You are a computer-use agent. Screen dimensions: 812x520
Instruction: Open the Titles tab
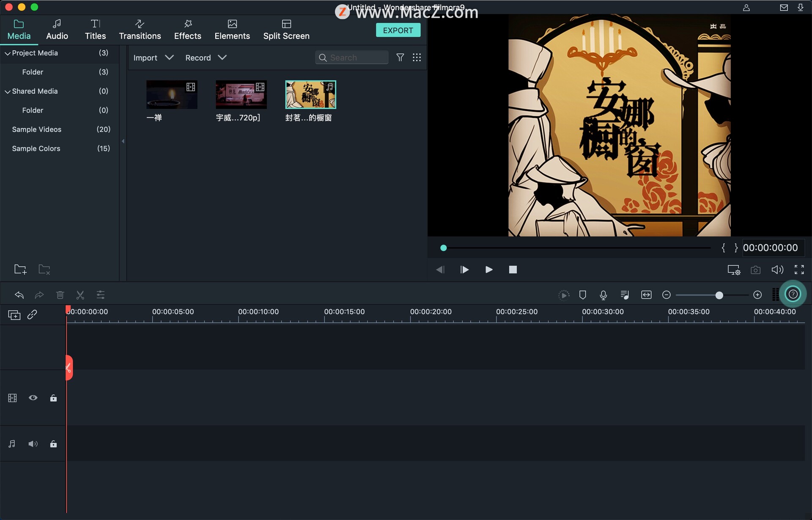pos(95,30)
